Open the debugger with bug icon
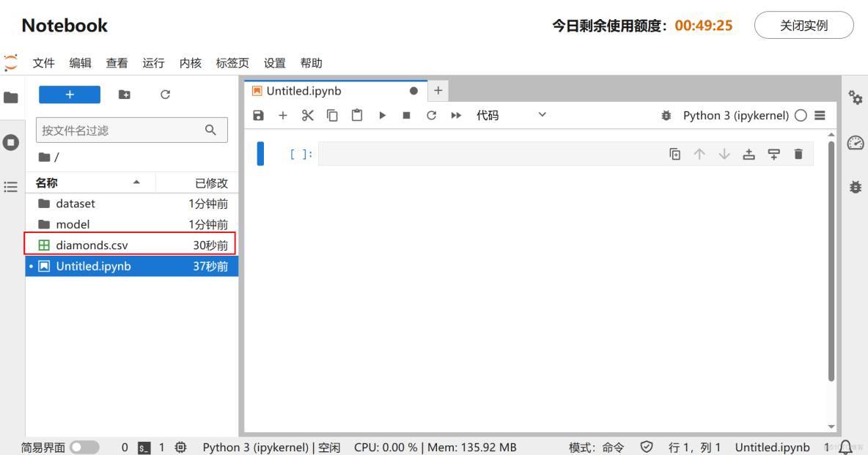 pos(855,186)
